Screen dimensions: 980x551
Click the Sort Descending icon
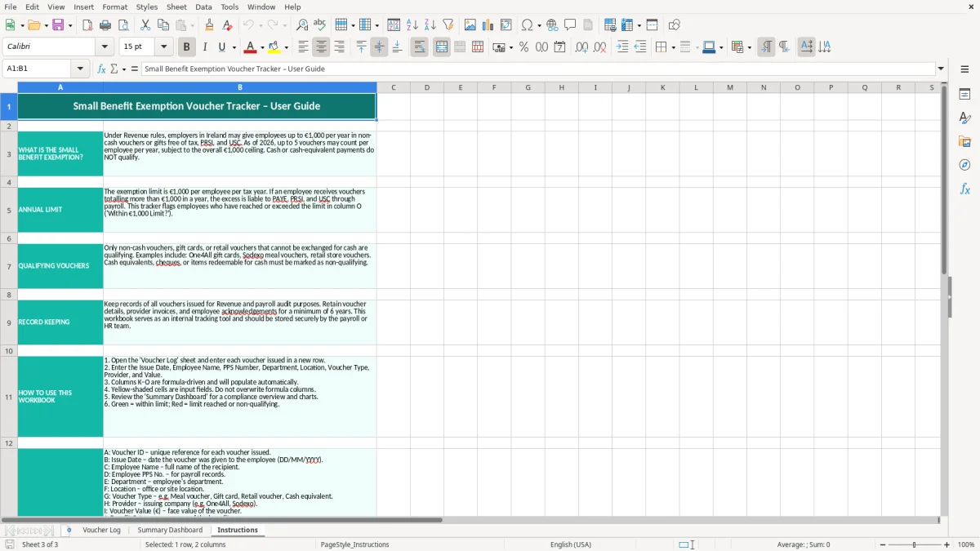(x=430, y=25)
